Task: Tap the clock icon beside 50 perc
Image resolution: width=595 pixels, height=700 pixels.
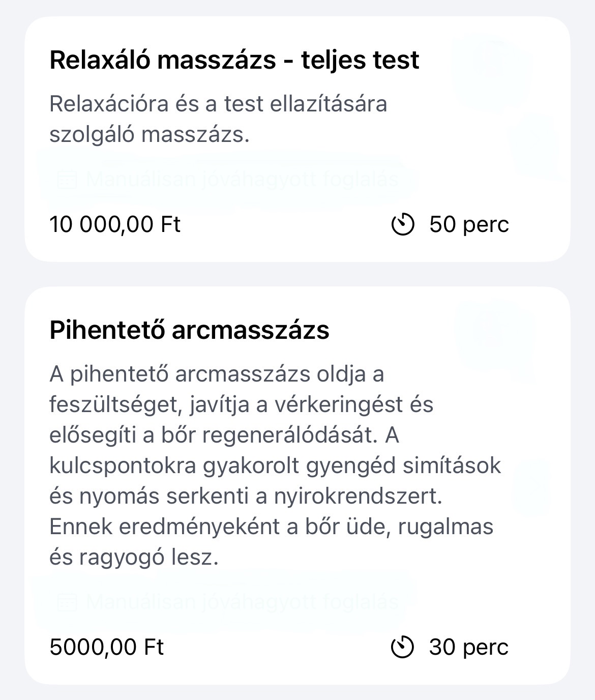Action: (402, 224)
